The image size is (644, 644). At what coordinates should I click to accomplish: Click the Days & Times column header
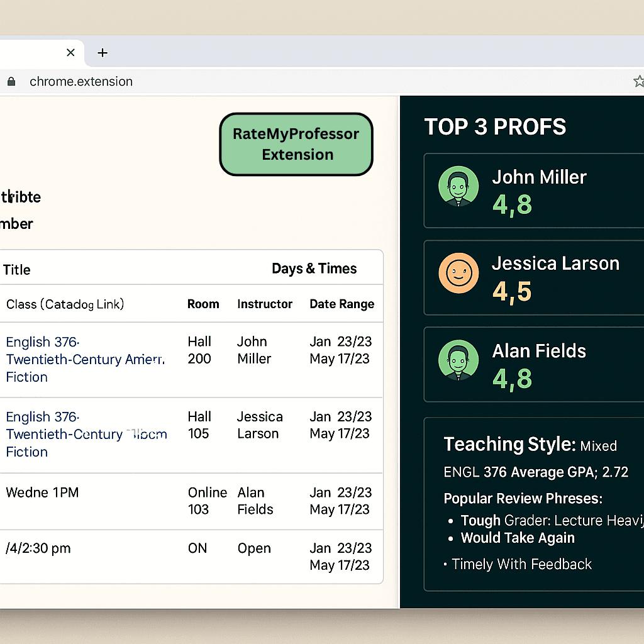tap(314, 269)
